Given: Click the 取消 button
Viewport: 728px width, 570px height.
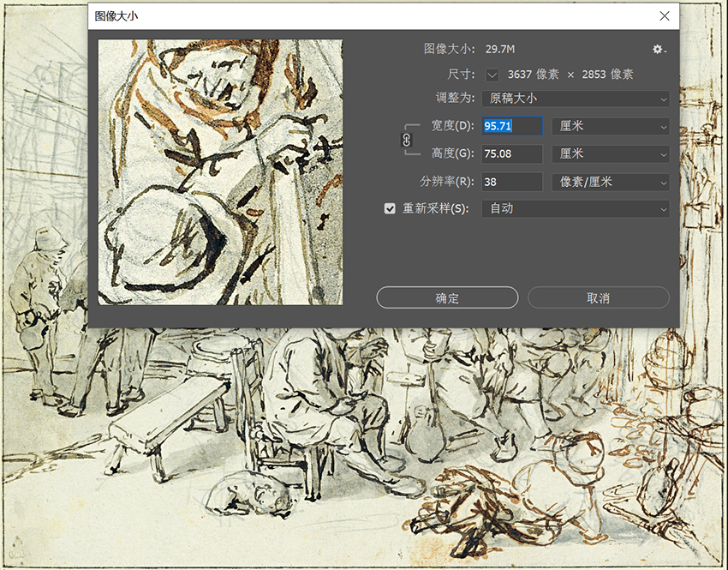Looking at the screenshot, I should click(599, 297).
